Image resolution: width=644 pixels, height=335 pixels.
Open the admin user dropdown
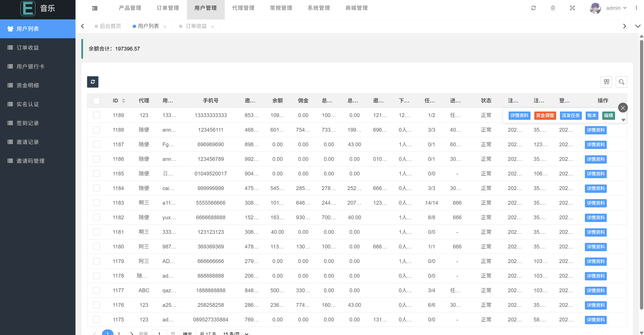(x=616, y=8)
